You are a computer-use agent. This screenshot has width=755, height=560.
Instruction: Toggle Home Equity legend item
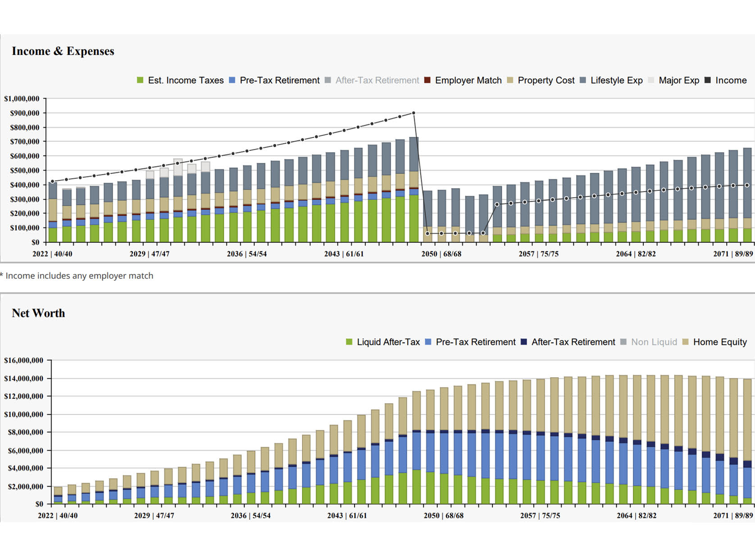click(x=714, y=342)
